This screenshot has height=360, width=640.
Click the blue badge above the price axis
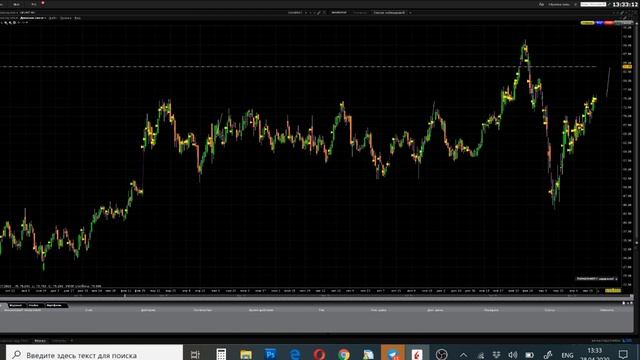(x=599, y=23)
